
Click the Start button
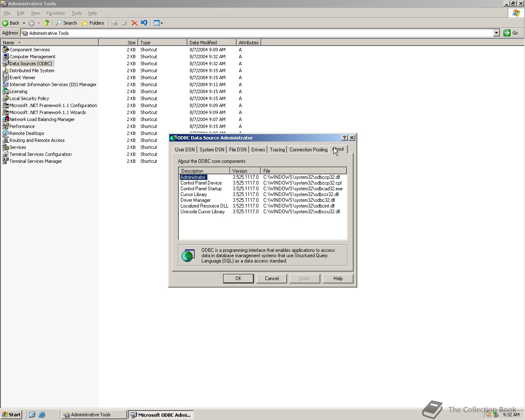[x=11, y=415]
